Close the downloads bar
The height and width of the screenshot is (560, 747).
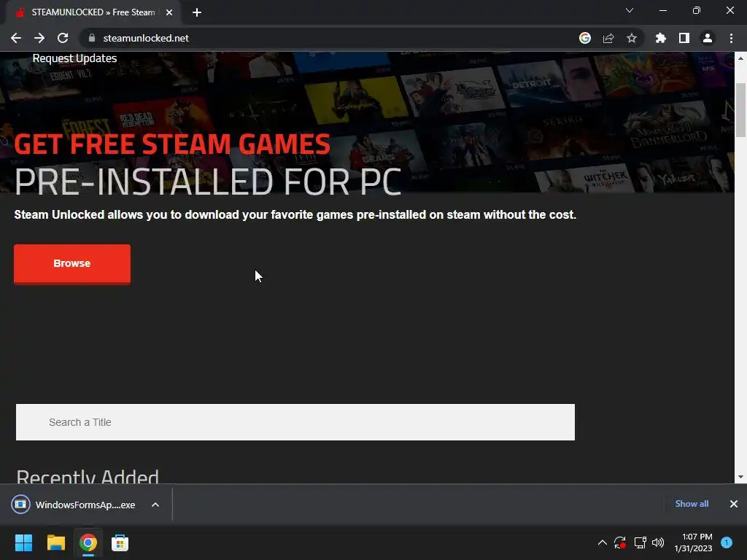coord(734,504)
